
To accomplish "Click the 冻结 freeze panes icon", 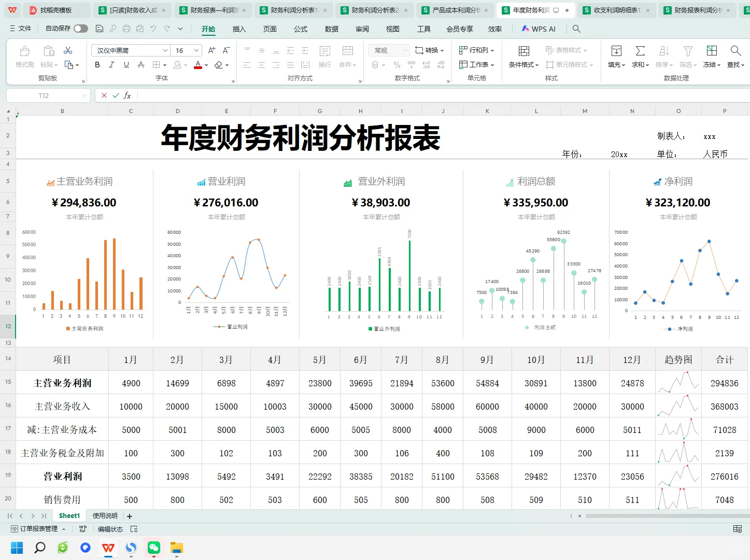I will click(712, 51).
